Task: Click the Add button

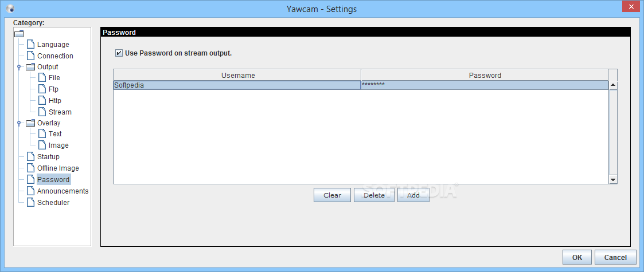Action: [413, 195]
